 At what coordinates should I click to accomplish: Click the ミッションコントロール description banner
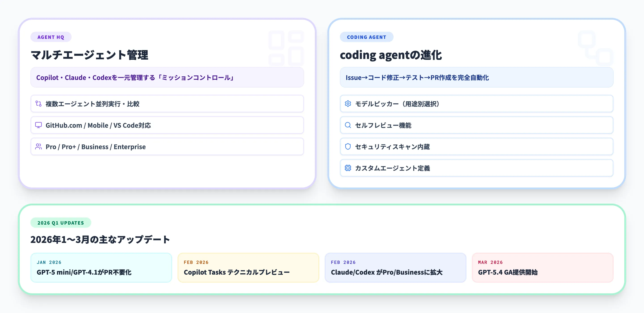[167, 77]
